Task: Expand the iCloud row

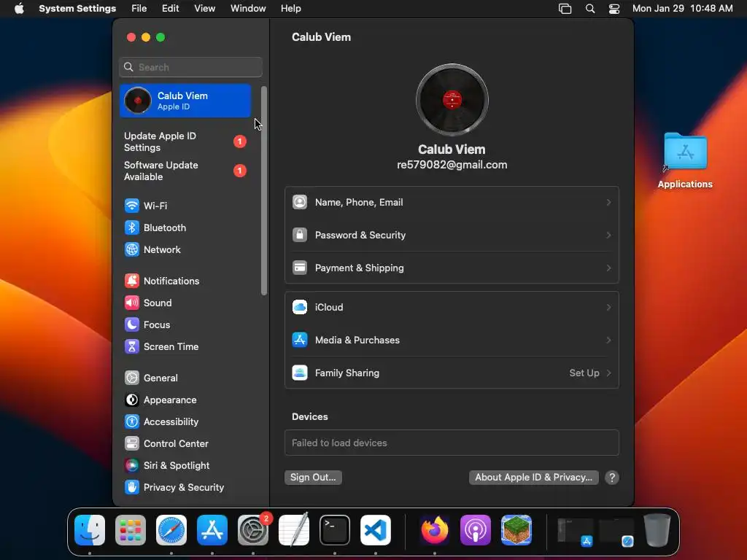Action: coord(452,307)
